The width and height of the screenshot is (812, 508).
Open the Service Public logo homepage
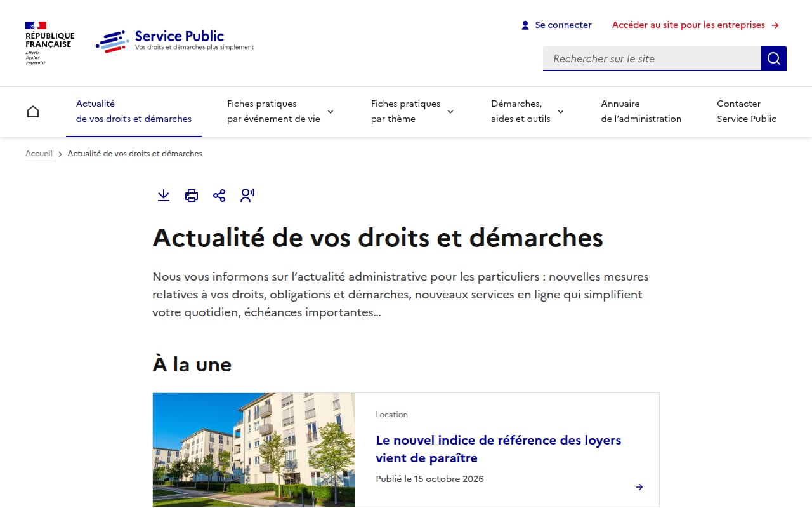click(x=175, y=41)
